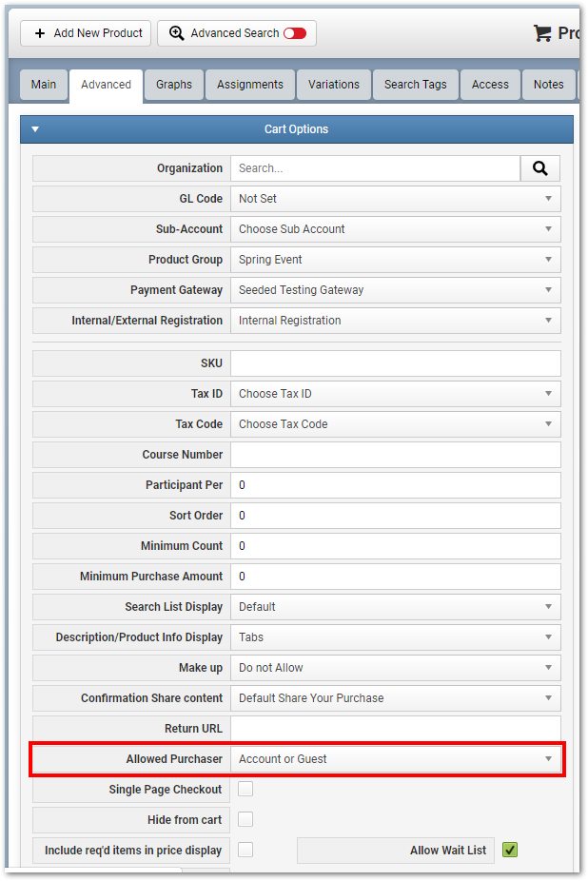
Task: Uncheck the Allow Wait List checkbox
Action: (x=510, y=850)
